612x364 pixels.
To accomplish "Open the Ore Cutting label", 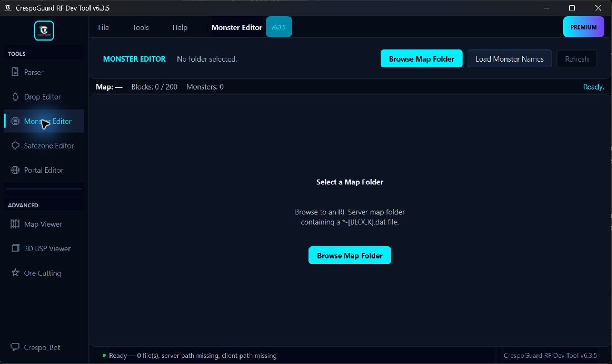I will point(42,273).
